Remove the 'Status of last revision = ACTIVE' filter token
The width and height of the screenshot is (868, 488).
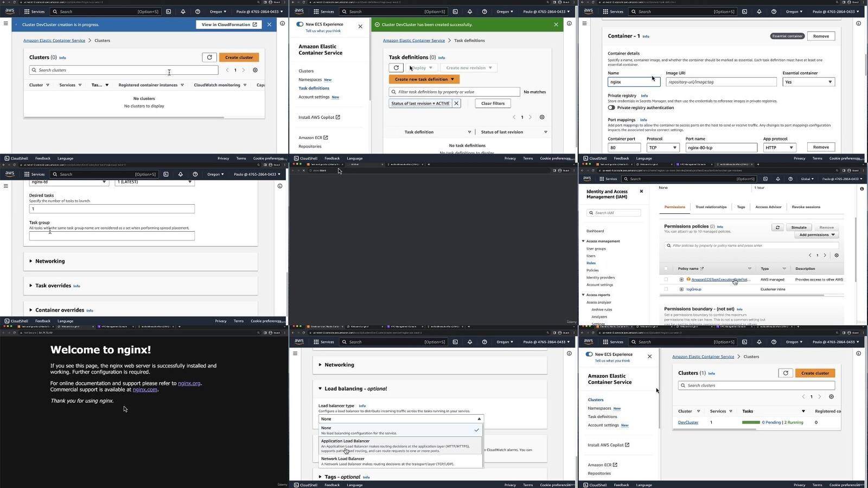pos(456,103)
